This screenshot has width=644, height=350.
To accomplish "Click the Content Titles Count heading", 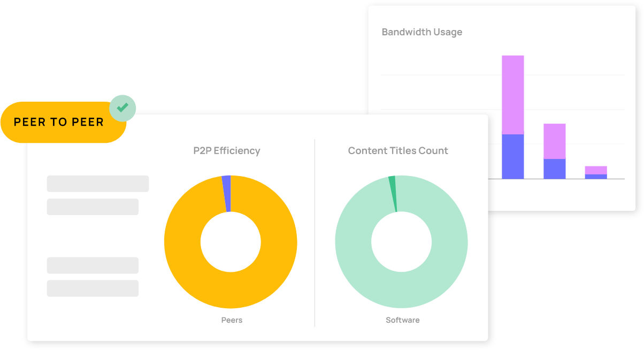I will [398, 151].
